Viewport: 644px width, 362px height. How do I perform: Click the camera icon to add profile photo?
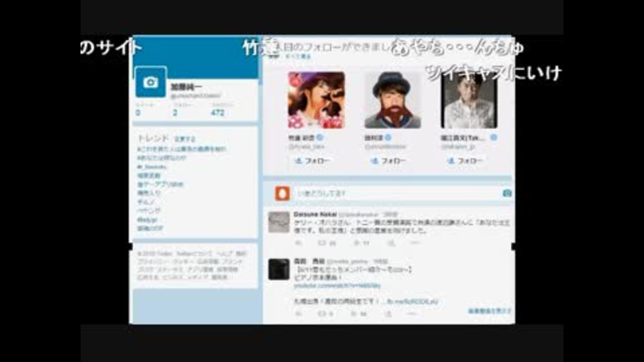[x=151, y=82]
